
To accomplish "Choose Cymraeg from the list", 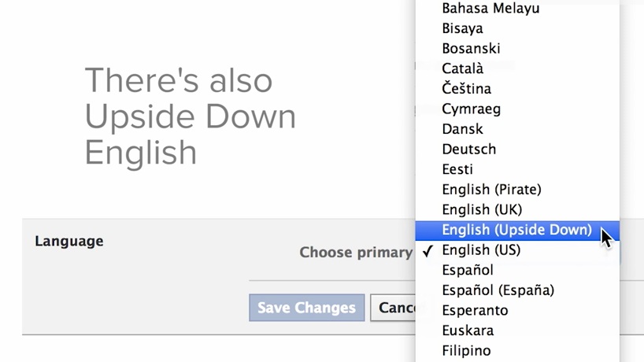I will [471, 109].
